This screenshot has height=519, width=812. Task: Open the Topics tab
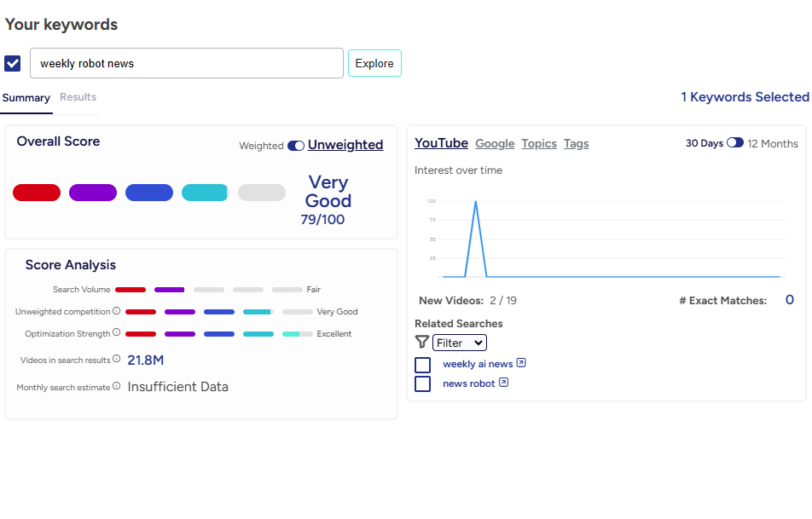pyautogui.click(x=539, y=143)
